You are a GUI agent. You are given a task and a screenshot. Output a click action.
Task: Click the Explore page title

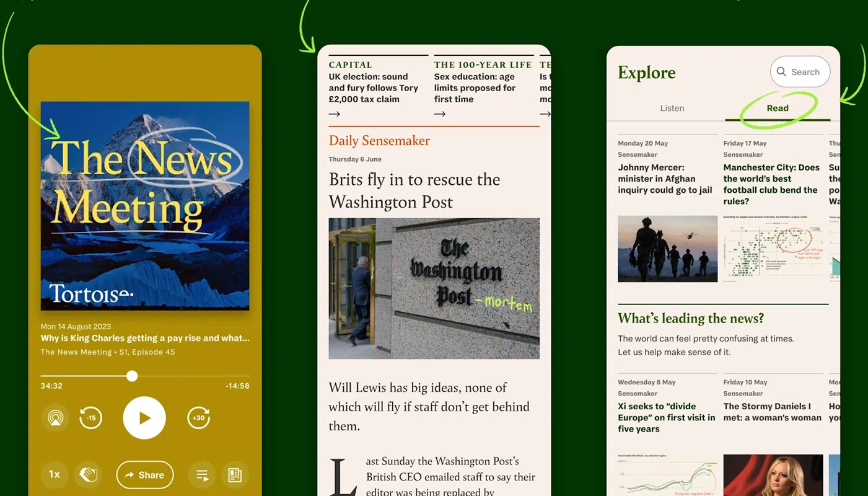click(x=647, y=73)
